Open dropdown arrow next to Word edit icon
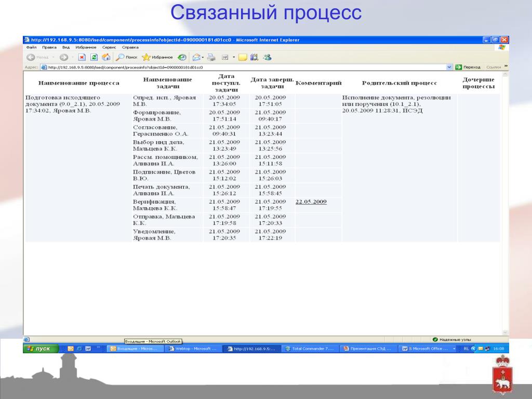The height and width of the screenshot is (399, 532). (x=234, y=57)
